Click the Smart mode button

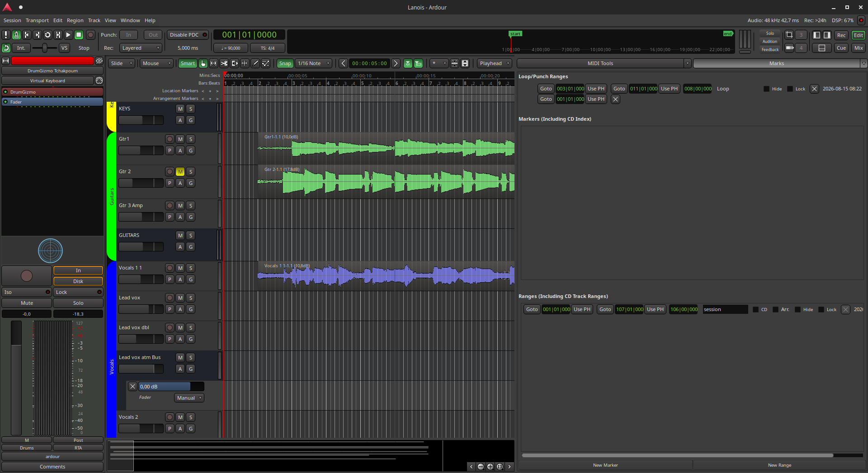pos(188,63)
